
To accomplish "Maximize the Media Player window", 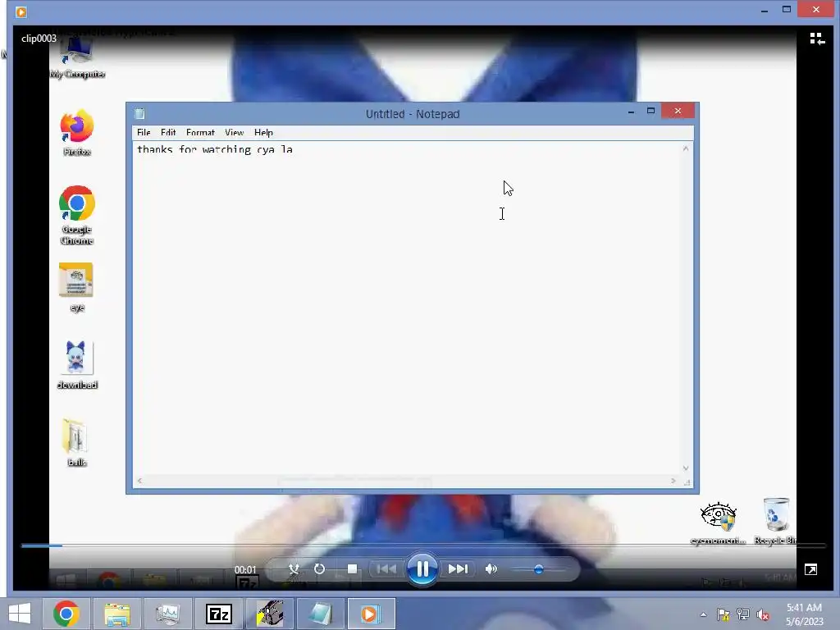I will click(x=787, y=9).
